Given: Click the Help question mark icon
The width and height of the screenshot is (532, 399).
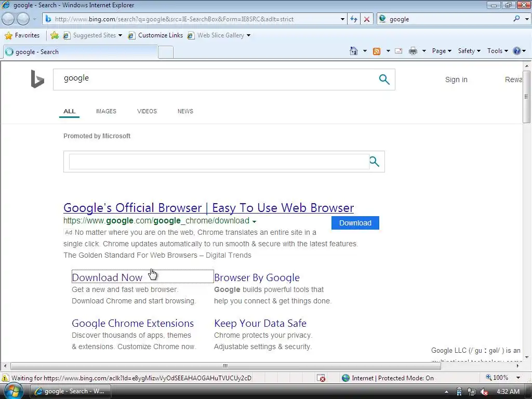Looking at the screenshot, I should [516, 51].
